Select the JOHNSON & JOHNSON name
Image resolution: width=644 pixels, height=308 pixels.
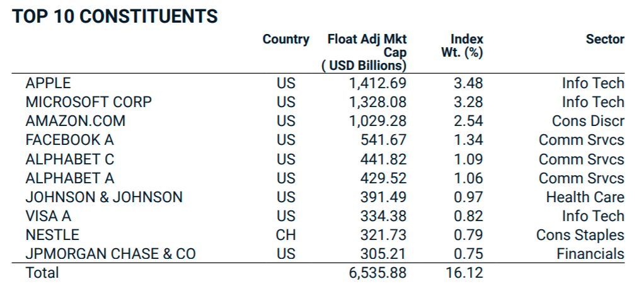[104, 197]
